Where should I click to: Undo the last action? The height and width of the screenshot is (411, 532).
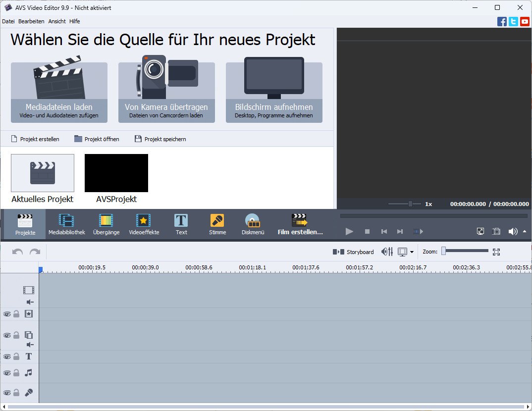(17, 252)
